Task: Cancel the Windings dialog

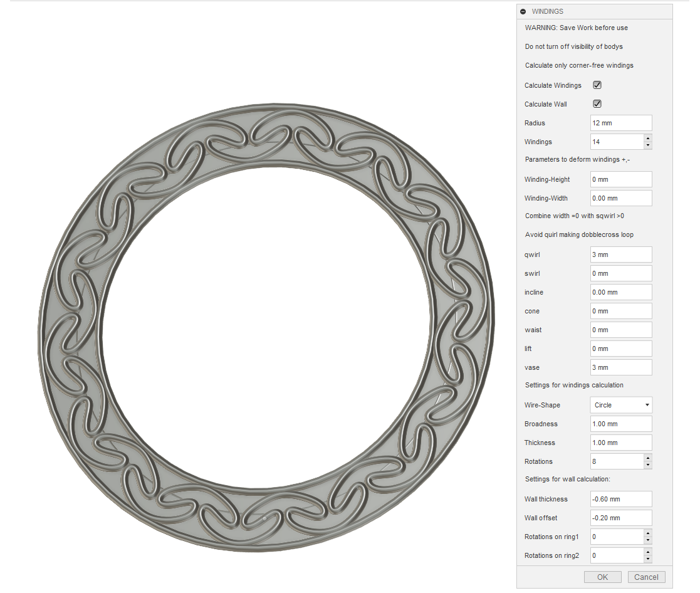Action: click(x=646, y=577)
